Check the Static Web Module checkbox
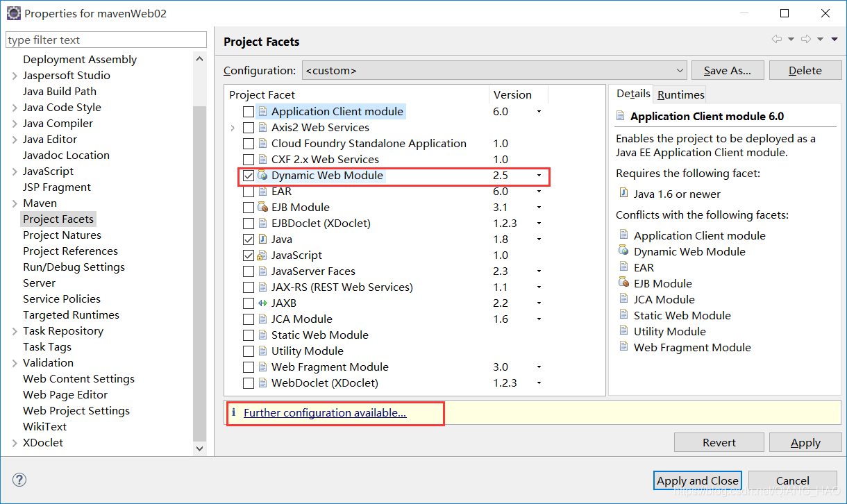 [249, 335]
